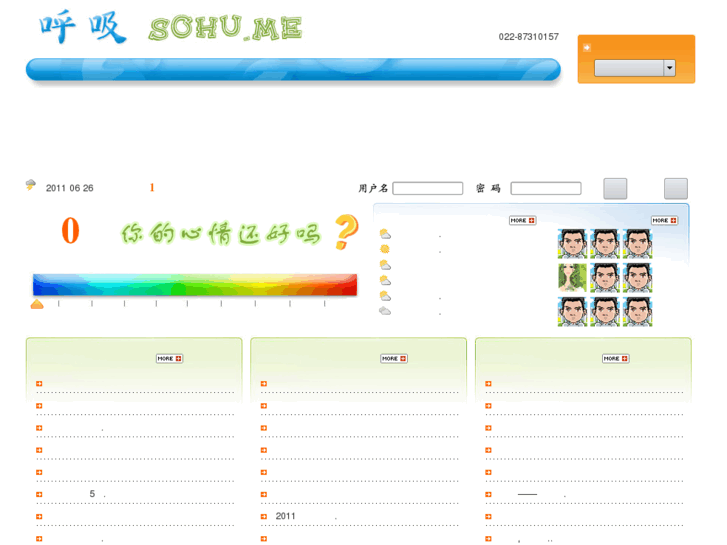727x545 pixels.
Task: Click the orange question mark graphic
Action: tap(346, 231)
